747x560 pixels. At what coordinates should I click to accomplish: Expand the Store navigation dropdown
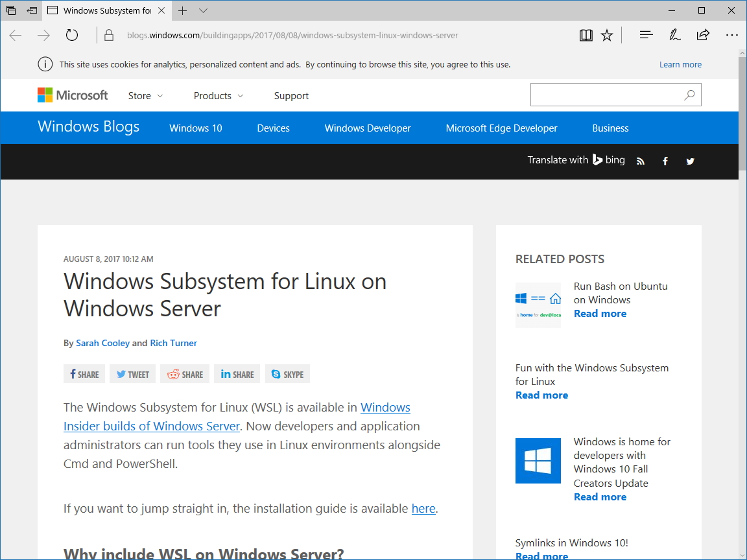[145, 95]
